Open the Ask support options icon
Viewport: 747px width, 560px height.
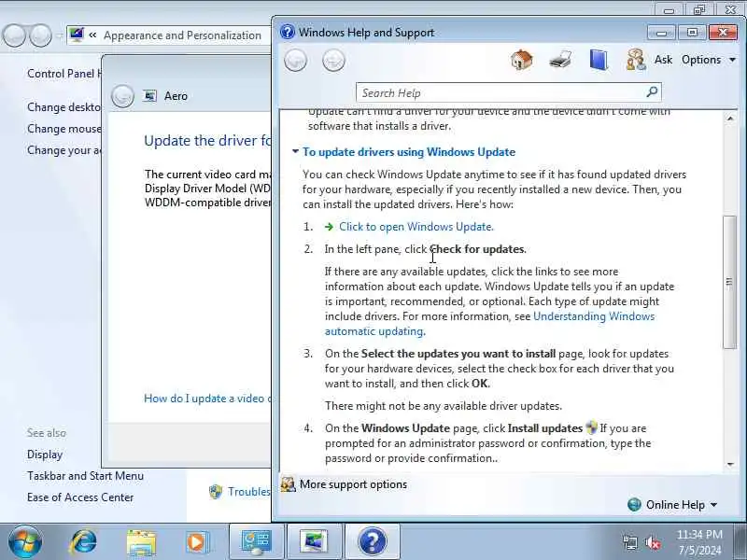point(636,61)
